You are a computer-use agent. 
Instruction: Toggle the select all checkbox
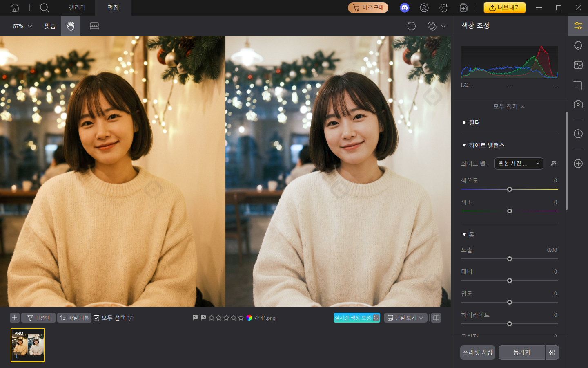click(96, 318)
